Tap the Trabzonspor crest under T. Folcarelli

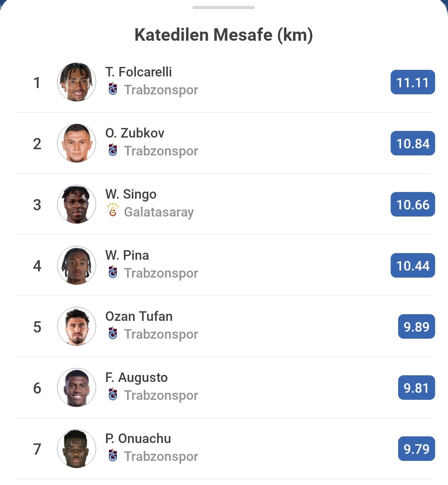[x=113, y=89]
